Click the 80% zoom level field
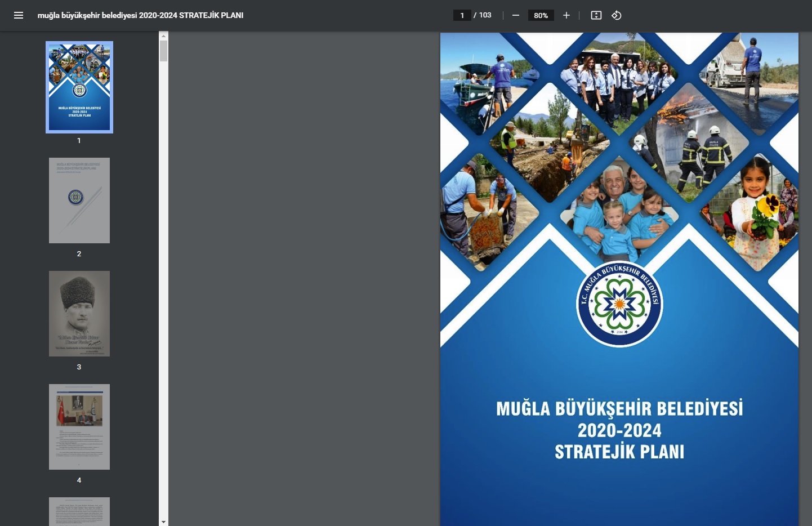Viewport: 812px width, 526px height. point(541,15)
